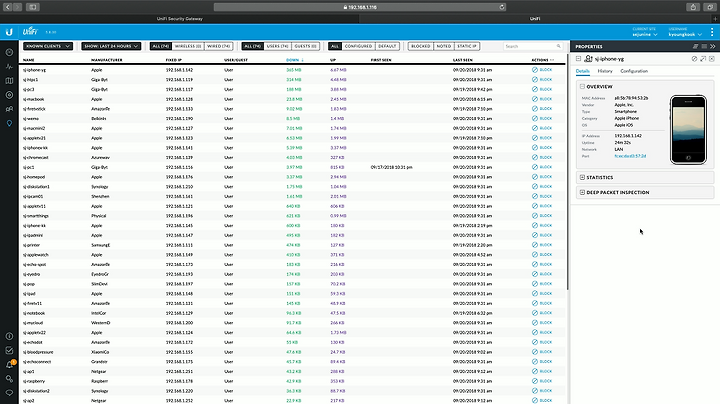Screen dimensions: 720x404
Task: Click the client Search field
Action: click(533, 46)
